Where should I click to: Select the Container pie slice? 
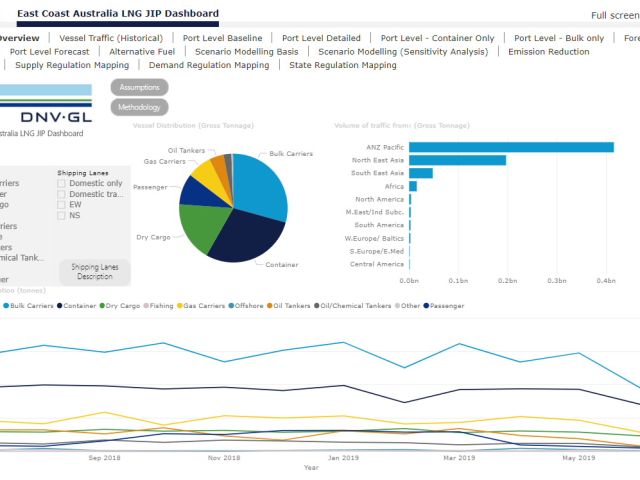pyautogui.click(x=247, y=237)
